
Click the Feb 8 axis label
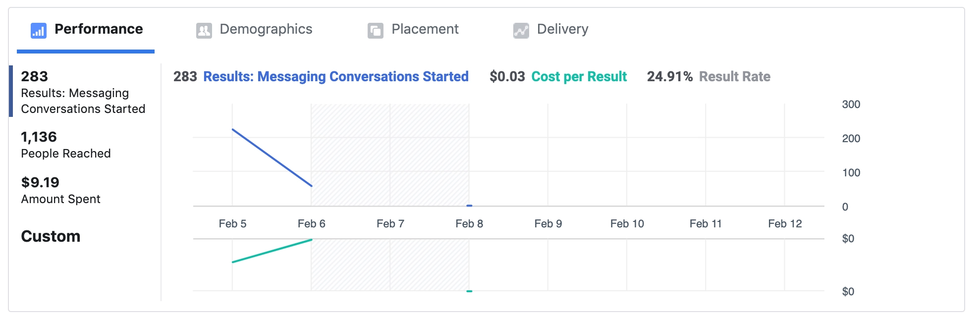coord(469,224)
